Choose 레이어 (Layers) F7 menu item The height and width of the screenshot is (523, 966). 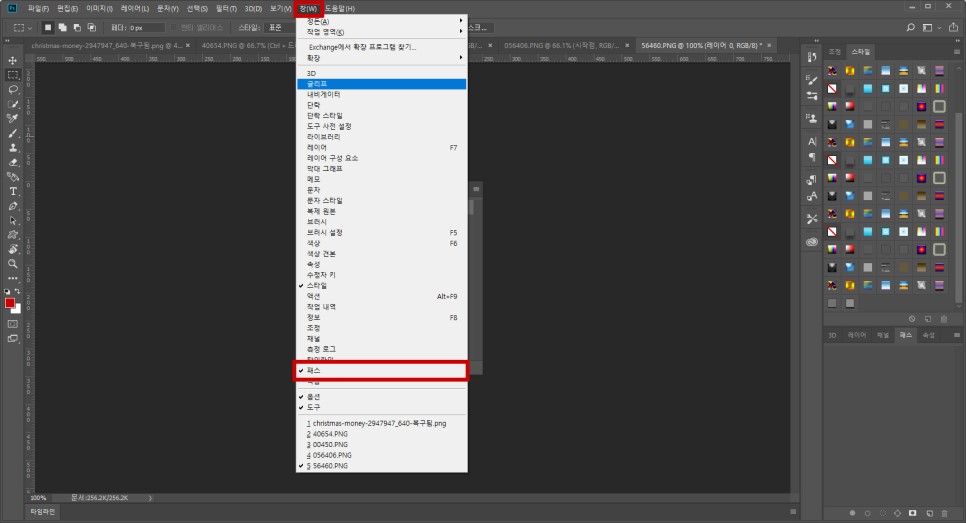381,148
